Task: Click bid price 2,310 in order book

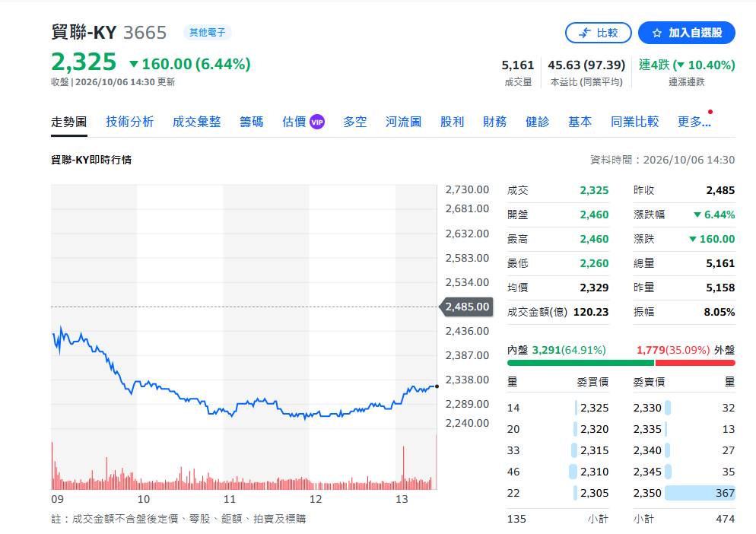Action: 594,472
